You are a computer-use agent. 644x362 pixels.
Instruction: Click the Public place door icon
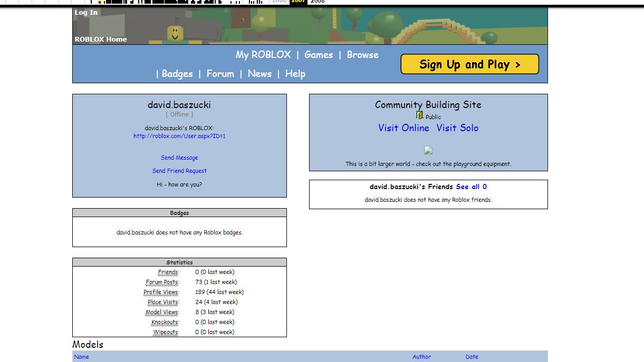pyautogui.click(x=419, y=115)
